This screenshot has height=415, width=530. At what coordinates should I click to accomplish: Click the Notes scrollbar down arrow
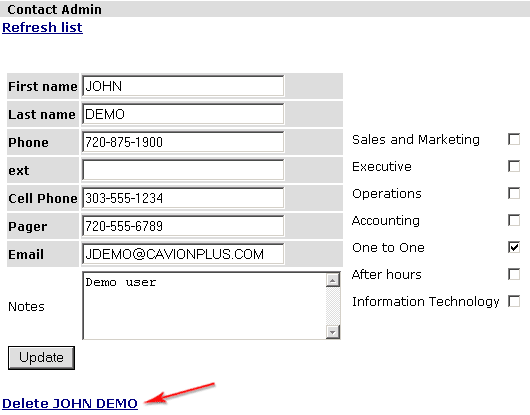[333, 332]
